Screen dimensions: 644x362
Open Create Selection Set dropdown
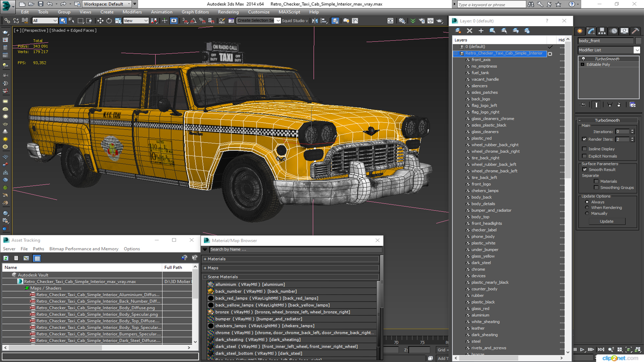pyautogui.click(x=278, y=21)
